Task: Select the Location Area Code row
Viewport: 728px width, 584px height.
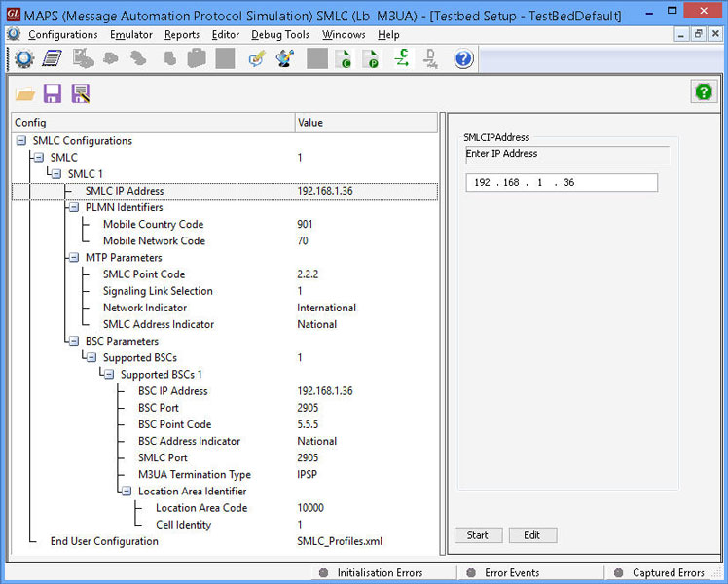Action: (225, 508)
